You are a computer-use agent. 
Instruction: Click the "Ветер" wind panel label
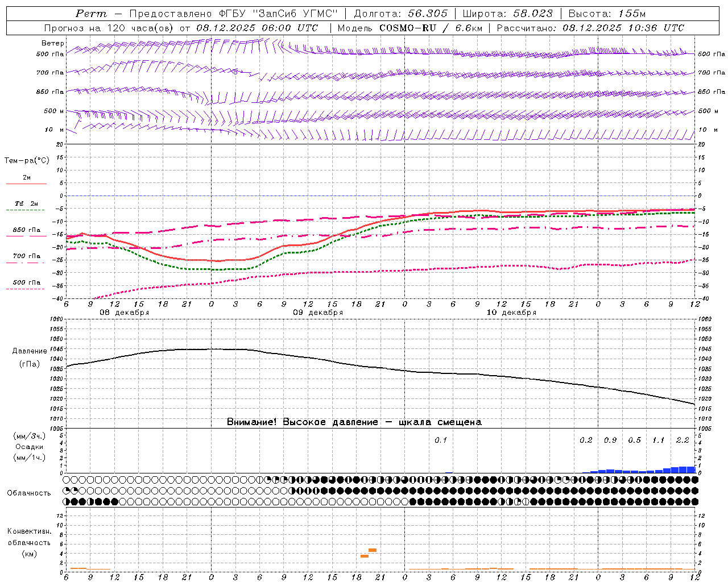(x=53, y=43)
